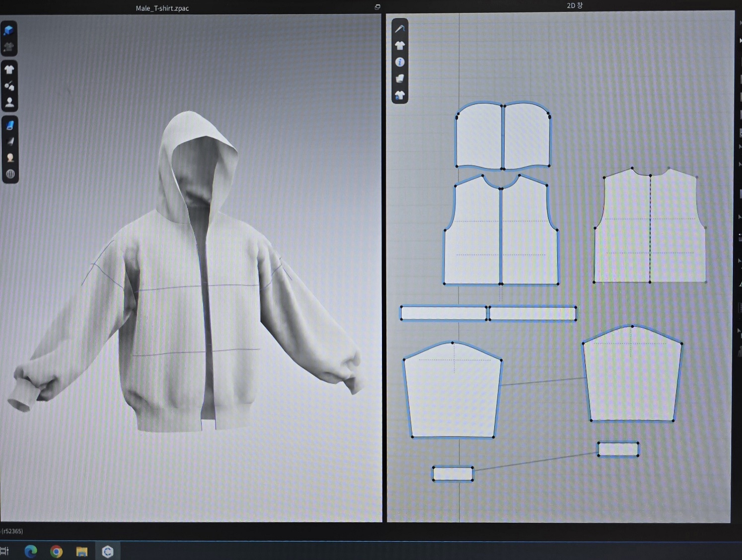Click the globe icon in 3D toolbar
This screenshot has height=560, width=742.
click(10, 174)
